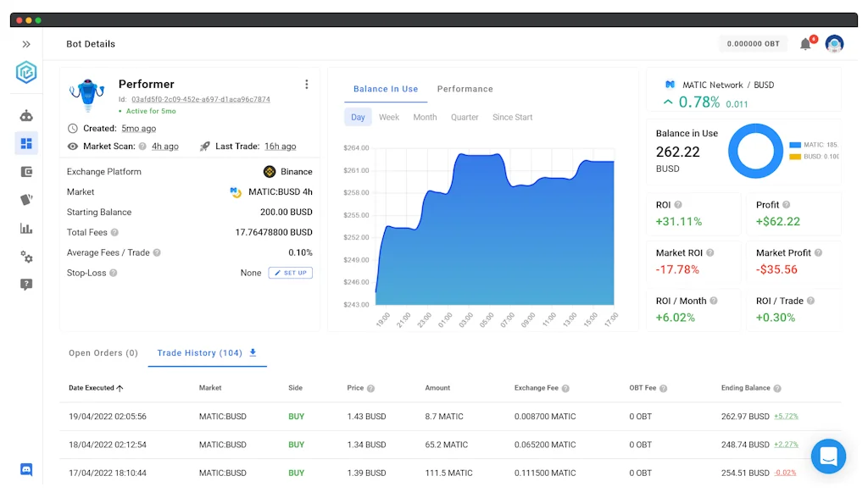
Task: Switch the chart to Since Start view
Action: pos(512,117)
